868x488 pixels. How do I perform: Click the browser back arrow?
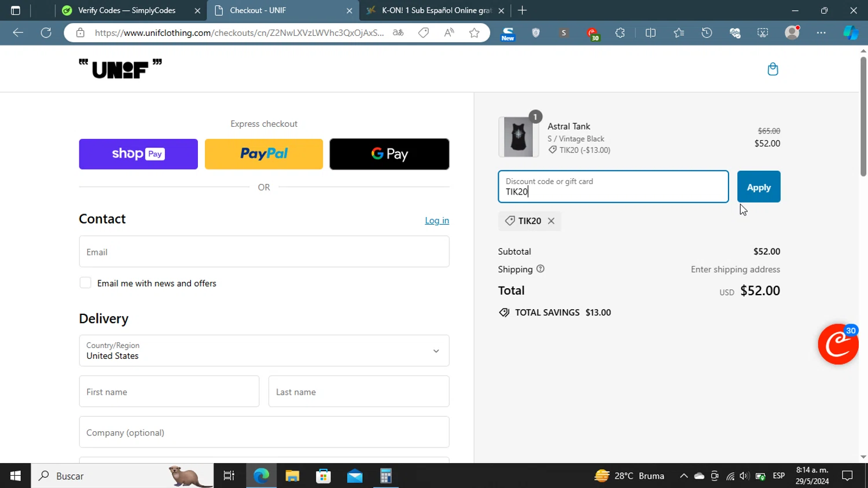18,33
